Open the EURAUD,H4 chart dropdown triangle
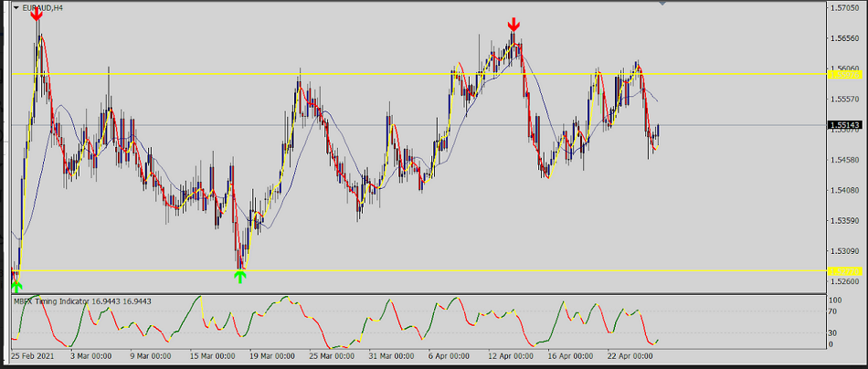The image size is (868, 369). (x=16, y=8)
